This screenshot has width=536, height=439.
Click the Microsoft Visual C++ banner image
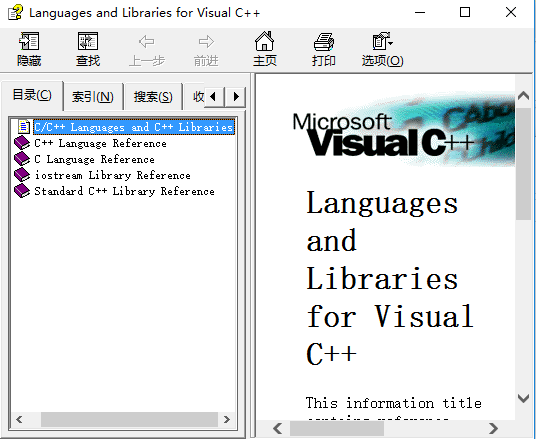point(403,130)
